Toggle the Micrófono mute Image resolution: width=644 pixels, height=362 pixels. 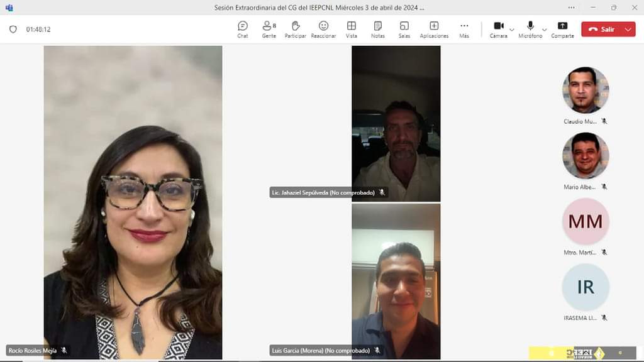530,30
